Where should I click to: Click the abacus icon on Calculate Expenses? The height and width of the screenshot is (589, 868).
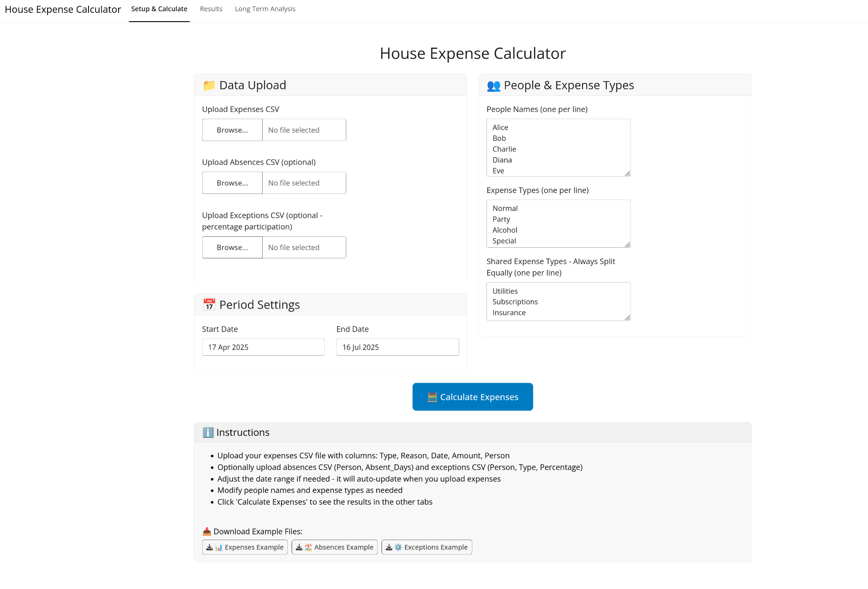432,397
